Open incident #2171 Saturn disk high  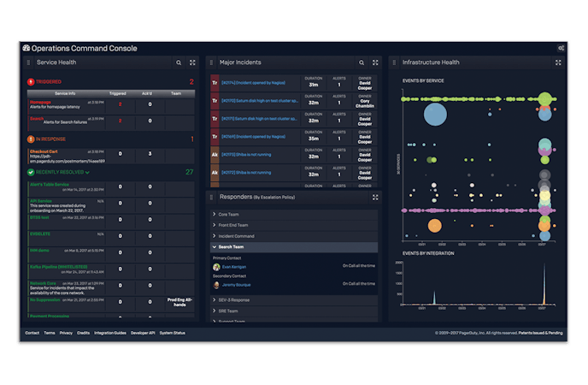tap(259, 119)
